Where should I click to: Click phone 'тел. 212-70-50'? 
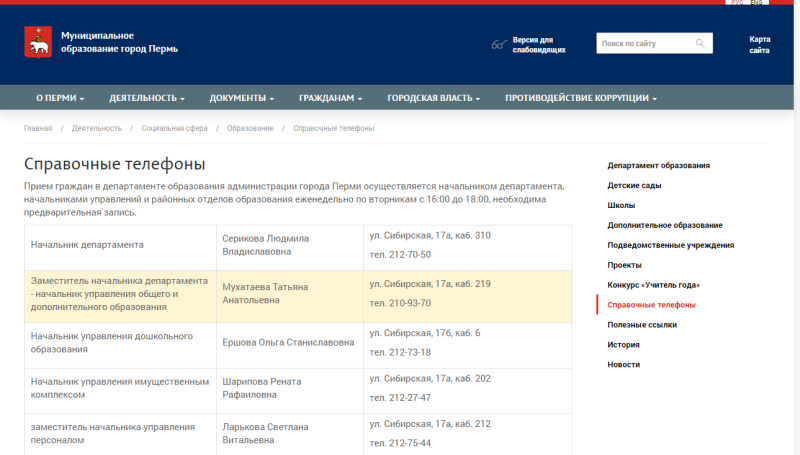point(401,255)
